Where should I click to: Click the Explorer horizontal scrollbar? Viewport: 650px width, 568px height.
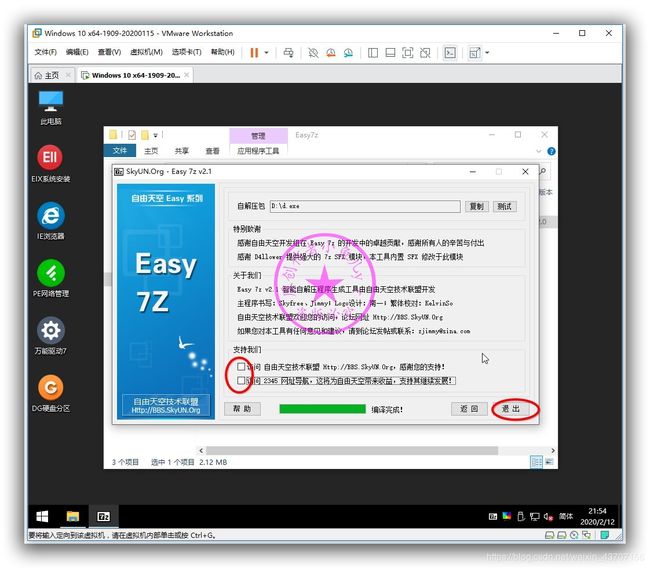tap(352, 451)
